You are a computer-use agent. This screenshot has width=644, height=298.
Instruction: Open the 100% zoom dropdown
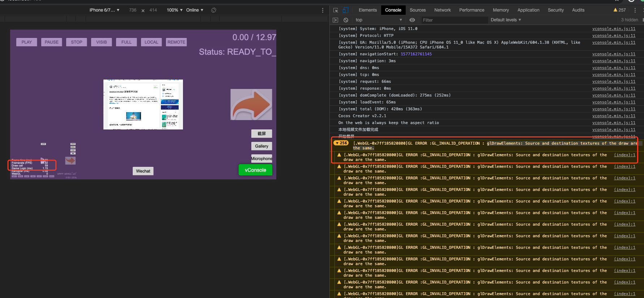coord(175,10)
